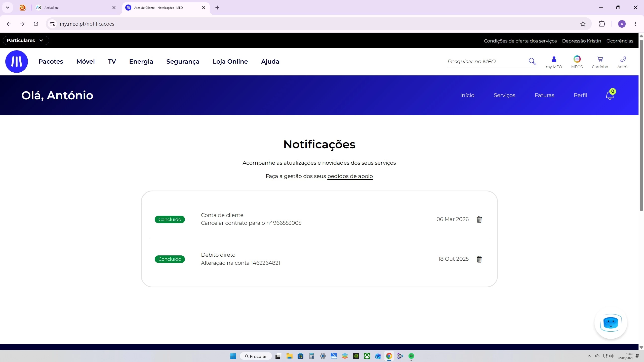644x362 pixels.
Task: Delete the Conta de cliente notification
Action: pyautogui.click(x=479, y=219)
